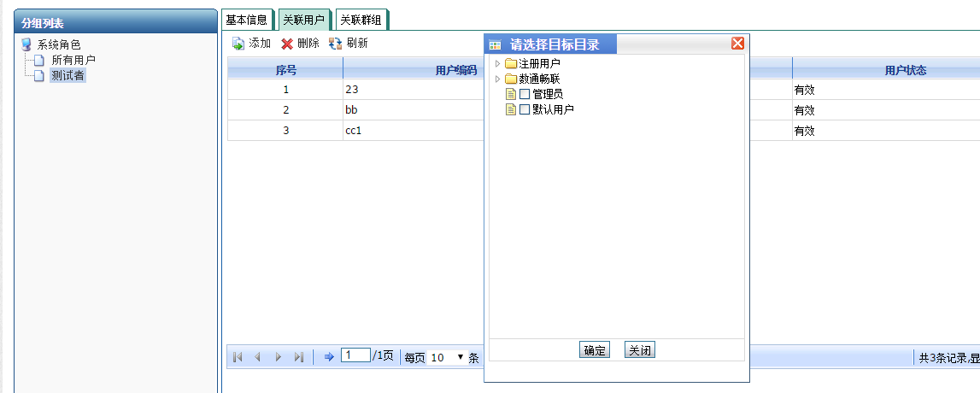The height and width of the screenshot is (393, 980).
Task: Click sequence number 2 cell
Action: (x=285, y=110)
